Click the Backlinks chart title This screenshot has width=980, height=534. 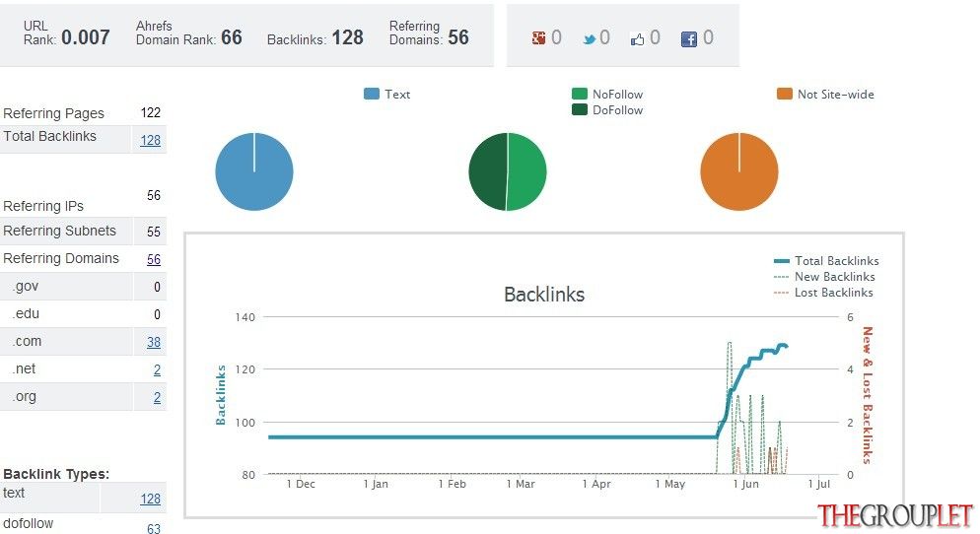(544, 295)
